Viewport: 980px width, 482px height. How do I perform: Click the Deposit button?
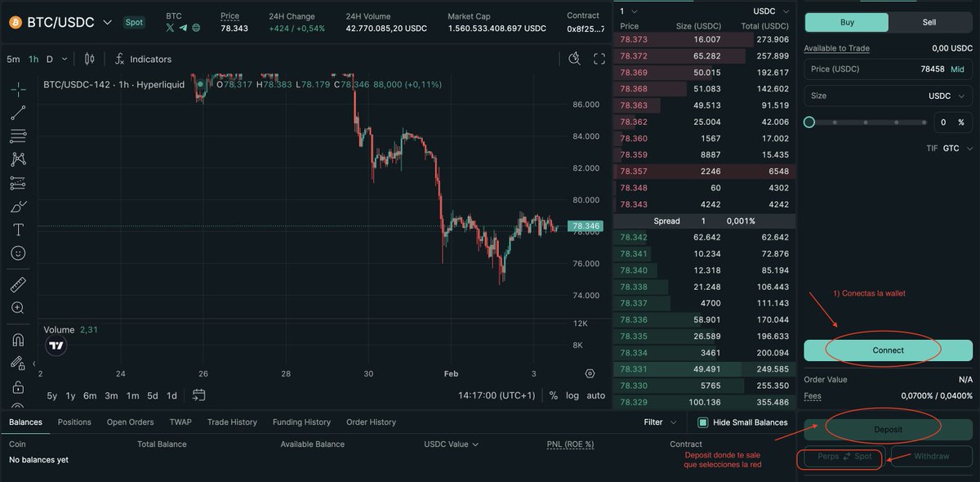point(888,429)
